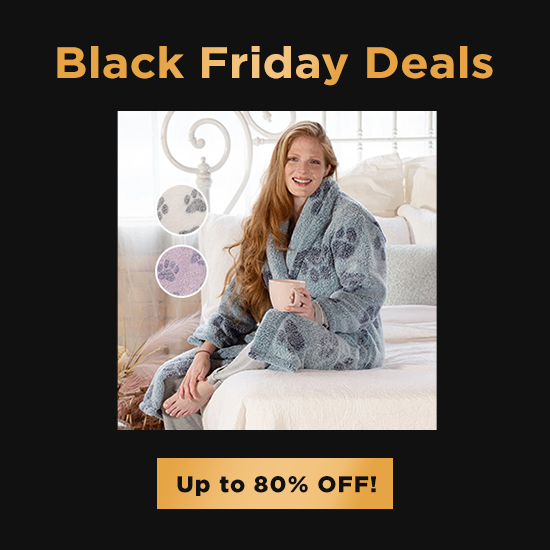Click the pink coffee mug
Viewport: 550px width, 550px height.
pos(286,295)
